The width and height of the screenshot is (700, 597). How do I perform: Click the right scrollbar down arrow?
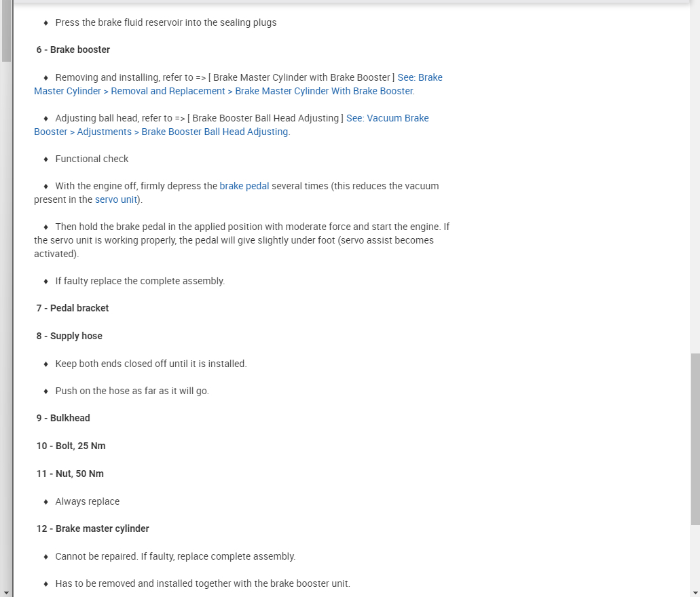(x=695, y=592)
